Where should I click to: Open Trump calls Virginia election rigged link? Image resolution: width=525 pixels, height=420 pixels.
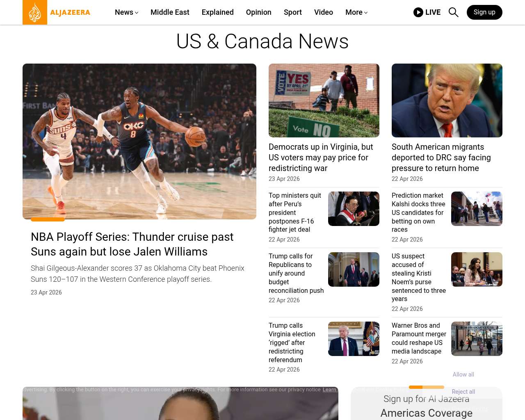point(292,342)
